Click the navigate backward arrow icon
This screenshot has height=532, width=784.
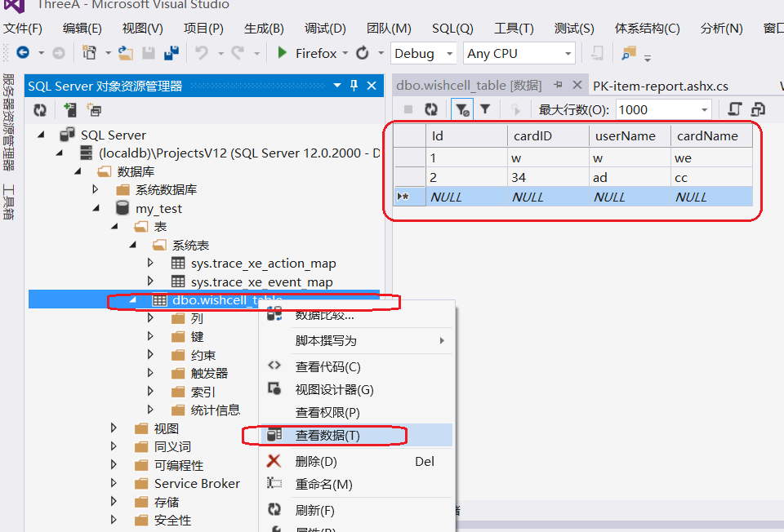tap(23, 53)
